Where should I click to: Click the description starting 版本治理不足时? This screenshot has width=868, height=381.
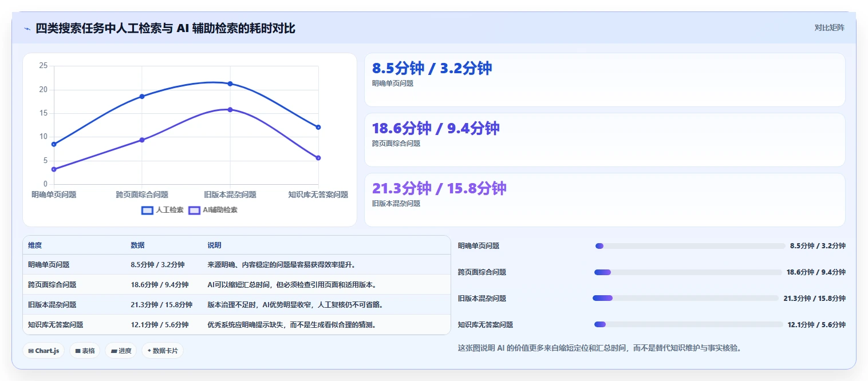coord(295,304)
